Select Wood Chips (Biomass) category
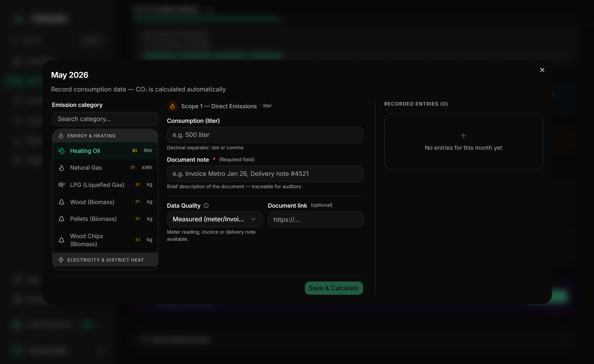This screenshot has width=594, height=364. tap(105, 240)
